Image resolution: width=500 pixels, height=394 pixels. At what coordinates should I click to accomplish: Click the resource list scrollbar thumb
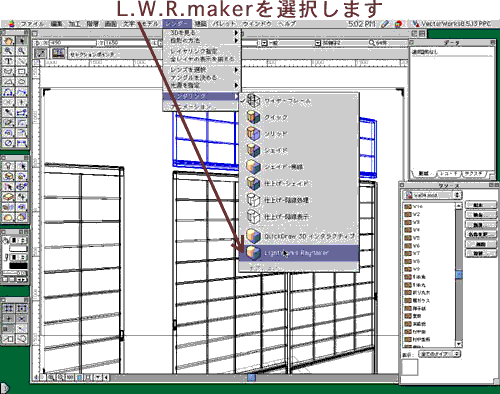(459, 274)
